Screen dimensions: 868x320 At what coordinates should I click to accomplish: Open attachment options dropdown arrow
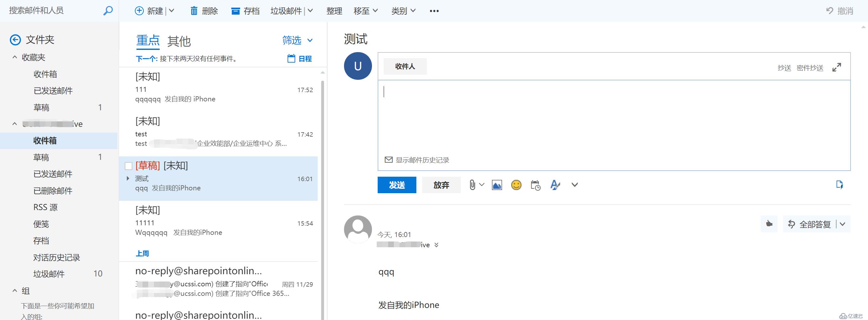point(481,185)
